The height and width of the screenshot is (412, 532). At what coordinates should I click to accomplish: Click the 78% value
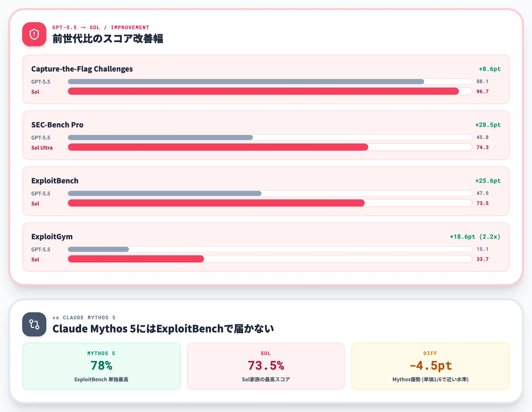click(102, 366)
